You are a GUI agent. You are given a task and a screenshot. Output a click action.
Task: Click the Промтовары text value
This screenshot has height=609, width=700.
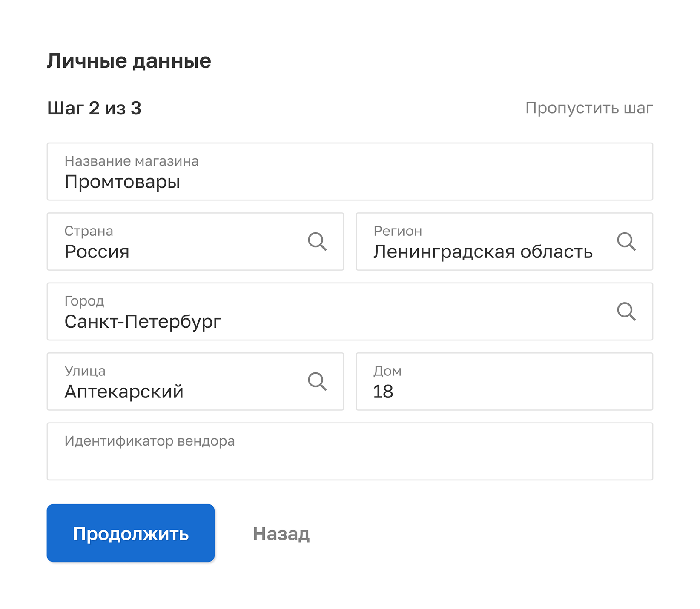[x=122, y=182]
